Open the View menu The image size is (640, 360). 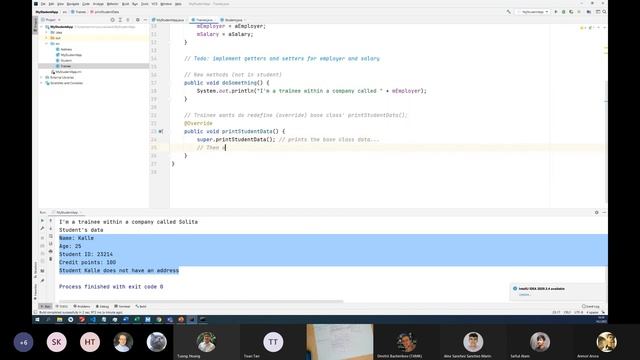click(60, 4)
